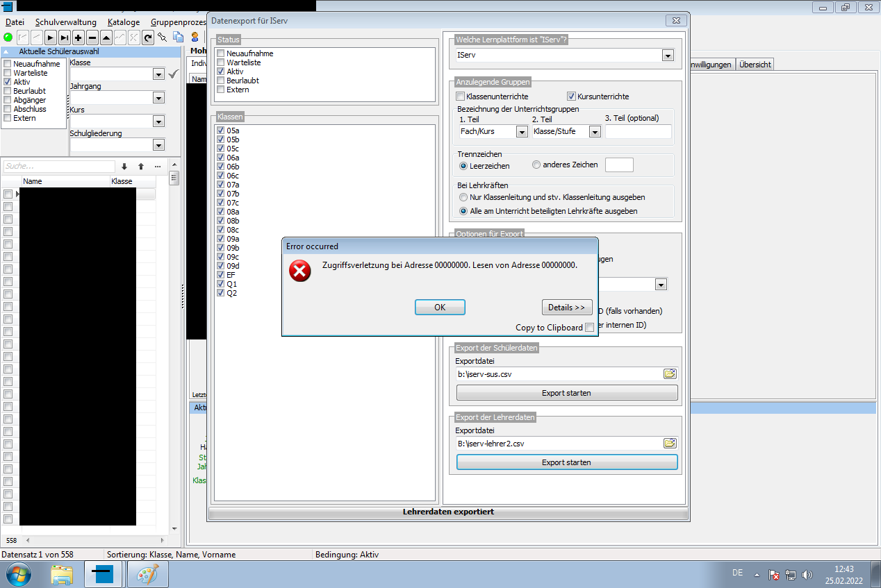The image size is (881, 588).
Task: Select the Leerzeichen radio button
Action: 463,166
